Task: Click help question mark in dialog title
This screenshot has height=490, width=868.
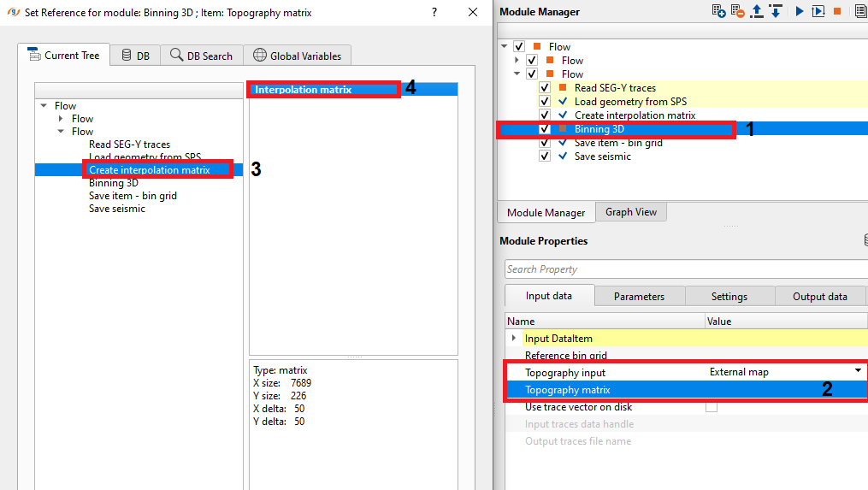Action: pyautogui.click(x=434, y=12)
